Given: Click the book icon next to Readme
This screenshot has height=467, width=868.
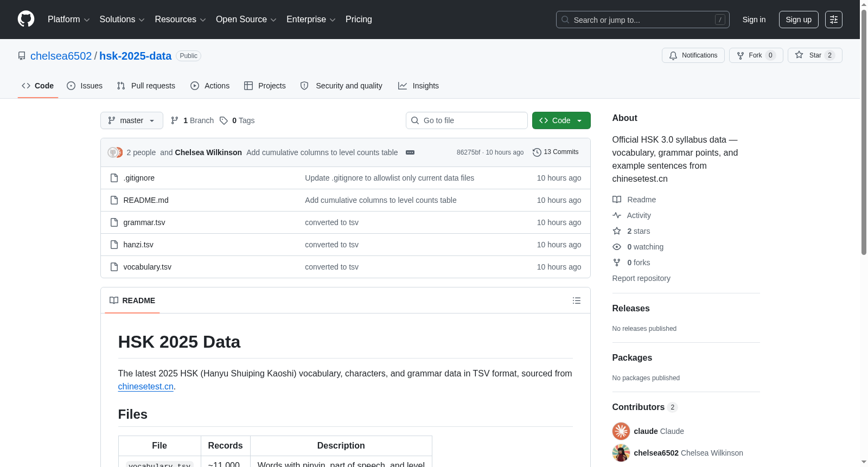Looking at the screenshot, I should click(617, 200).
